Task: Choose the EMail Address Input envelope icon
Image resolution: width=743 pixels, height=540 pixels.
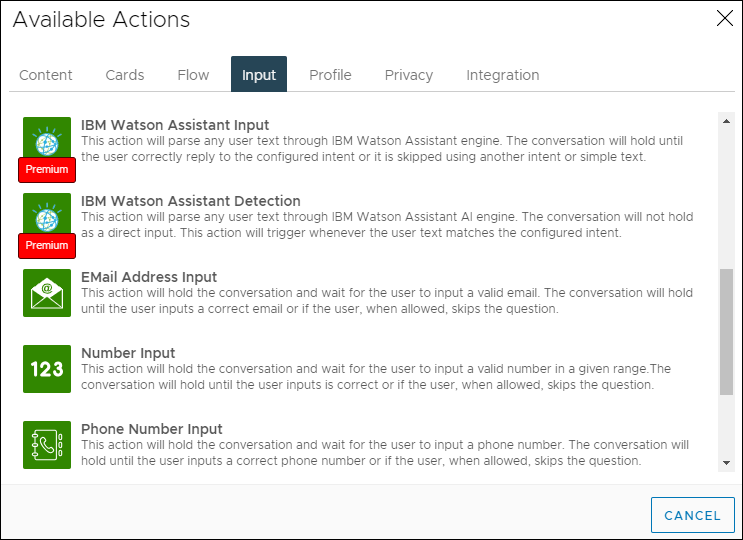Action: [47, 293]
